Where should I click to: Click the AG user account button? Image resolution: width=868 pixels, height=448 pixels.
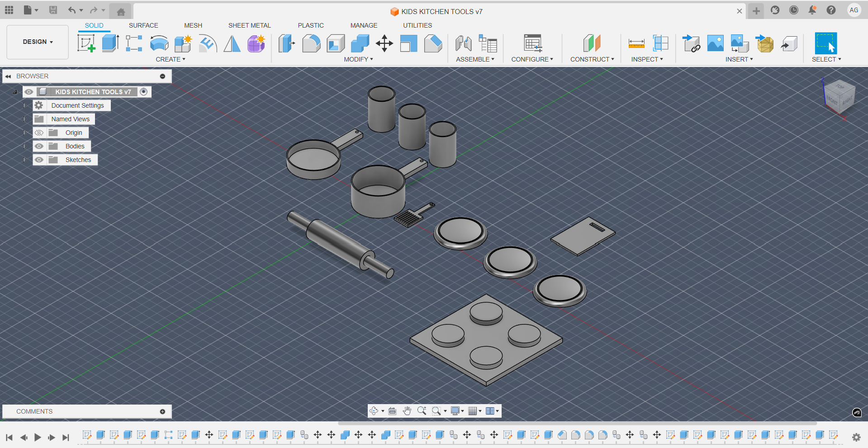[x=854, y=10]
